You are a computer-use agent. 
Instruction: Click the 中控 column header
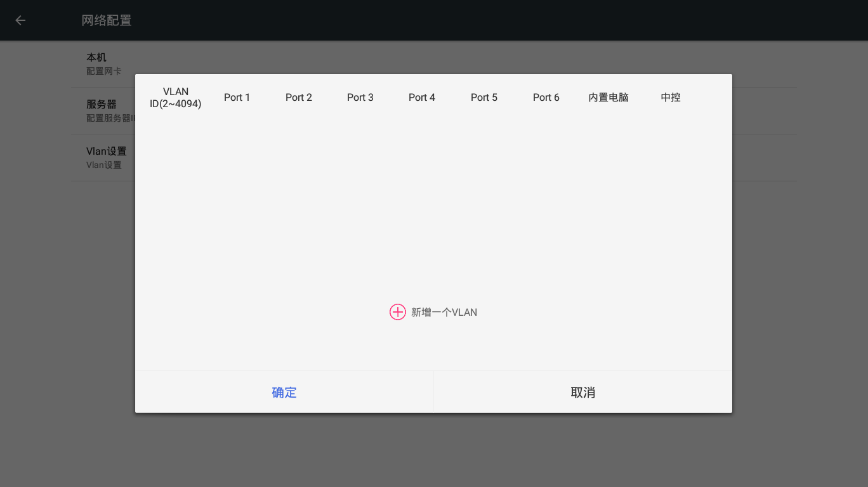671,97
